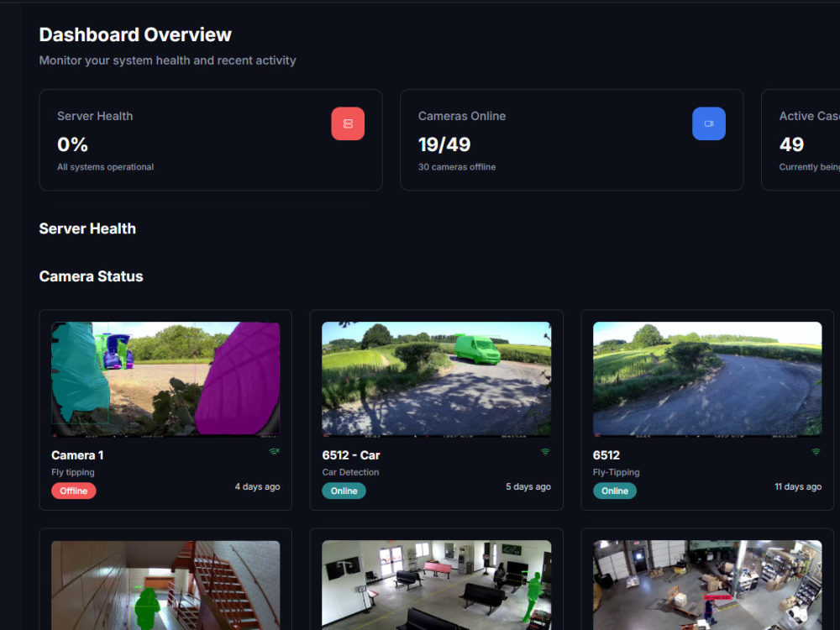Click the Online badge on 6512 - Car
Viewport: 840px width, 630px height.
[x=344, y=491]
